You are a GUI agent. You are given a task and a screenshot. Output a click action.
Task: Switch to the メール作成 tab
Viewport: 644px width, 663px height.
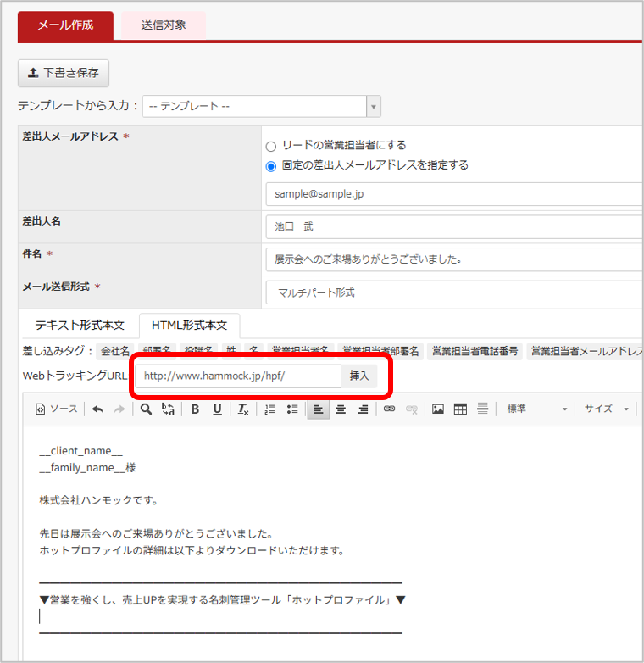coord(65,25)
